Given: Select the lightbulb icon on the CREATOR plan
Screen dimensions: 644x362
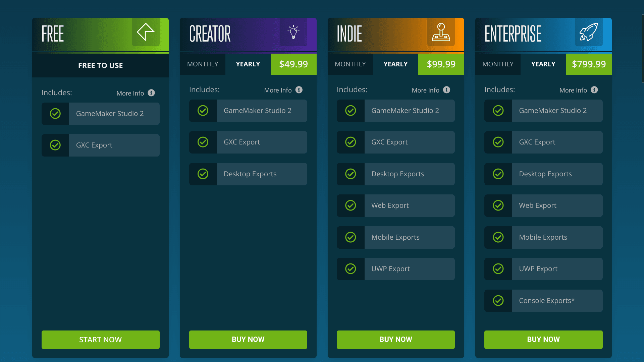Looking at the screenshot, I should tap(293, 33).
